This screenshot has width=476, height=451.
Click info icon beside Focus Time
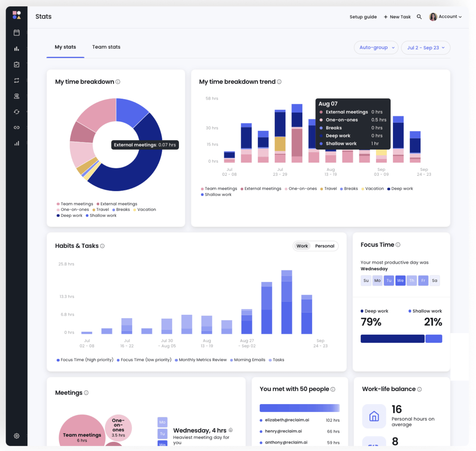(398, 245)
